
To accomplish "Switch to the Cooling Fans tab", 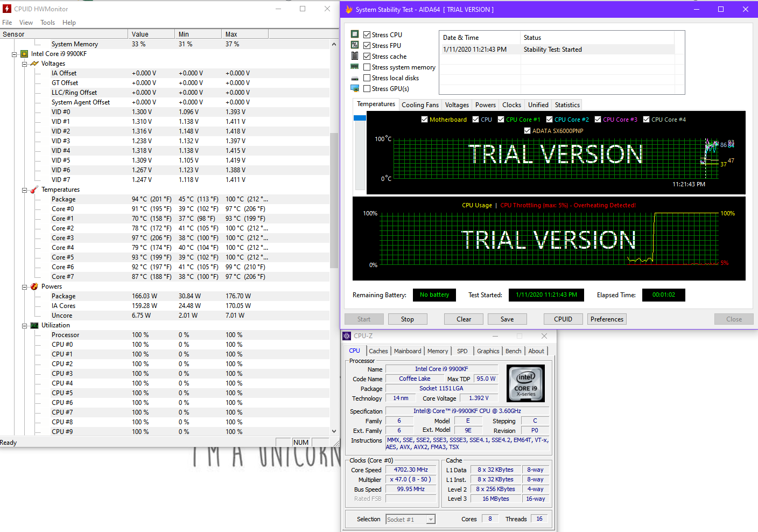I will (420, 105).
